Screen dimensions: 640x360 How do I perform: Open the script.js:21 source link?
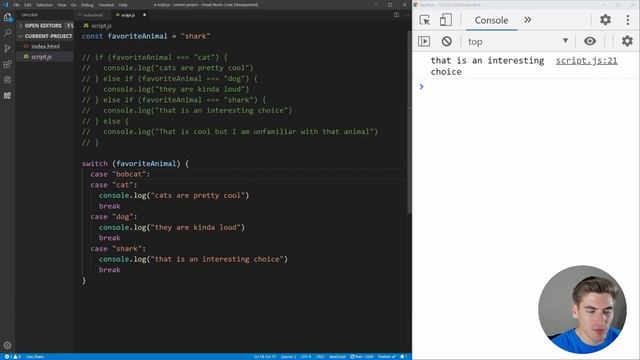pyautogui.click(x=587, y=60)
